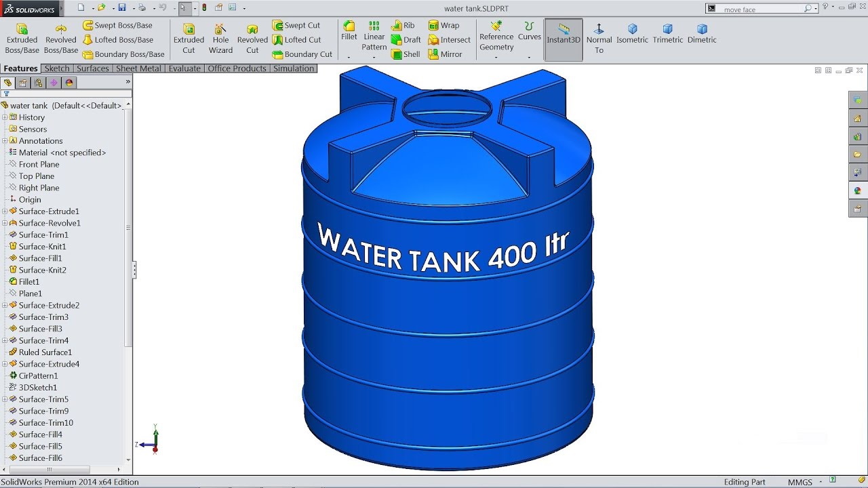Open the DisplayManager tab in the panel
Image resolution: width=868 pixels, height=488 pixels.
tap(68, 83)
